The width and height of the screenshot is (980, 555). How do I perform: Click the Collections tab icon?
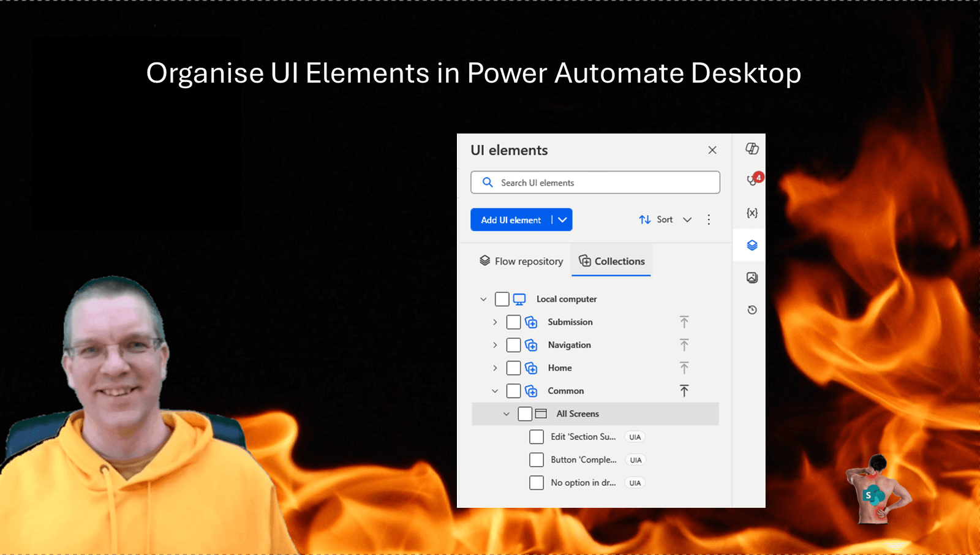(x=585, y=261)
